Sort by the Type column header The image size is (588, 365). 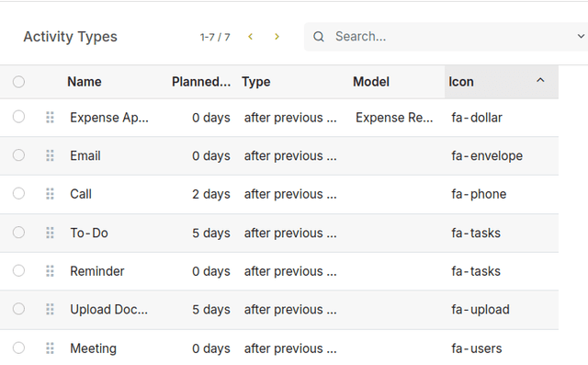[256, 82]
